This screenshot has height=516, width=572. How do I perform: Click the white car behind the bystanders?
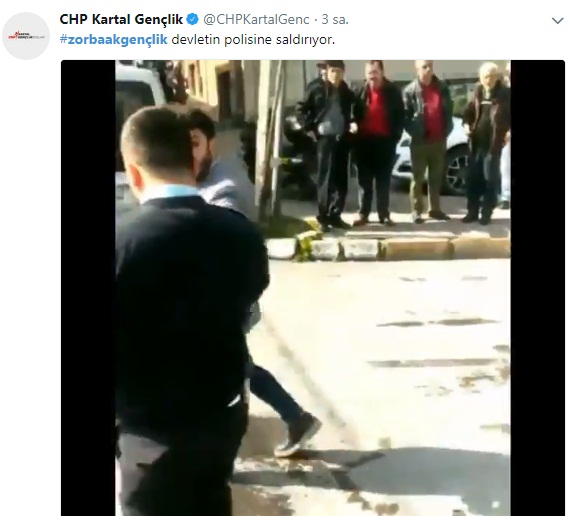tap(432, 159)
